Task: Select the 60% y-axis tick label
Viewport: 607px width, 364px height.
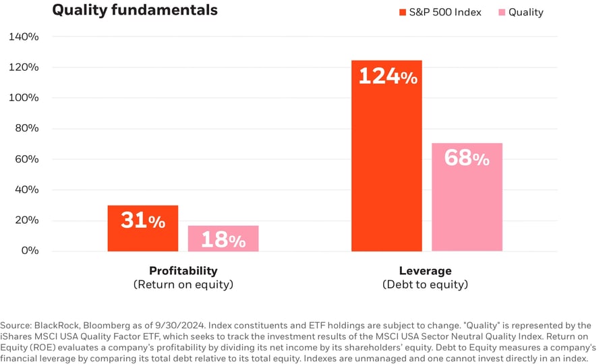Action: pyautogui.click(x=26, y=159)
